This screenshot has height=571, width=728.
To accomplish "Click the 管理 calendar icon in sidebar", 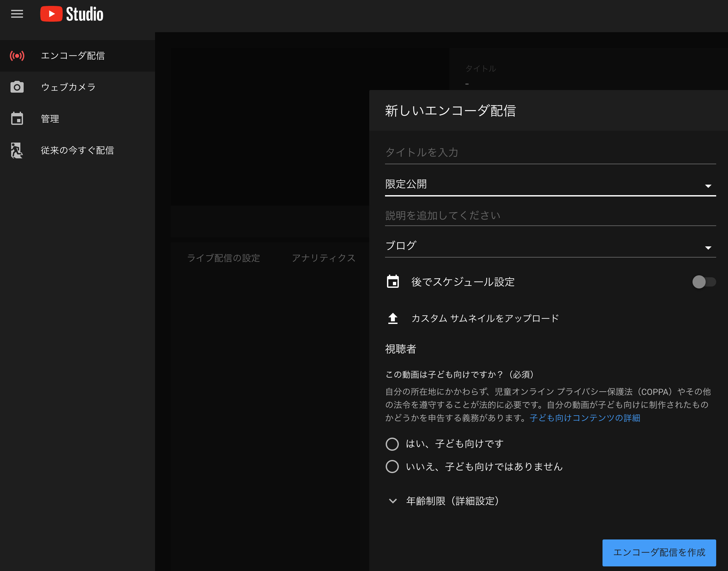I will pos(17,119).
